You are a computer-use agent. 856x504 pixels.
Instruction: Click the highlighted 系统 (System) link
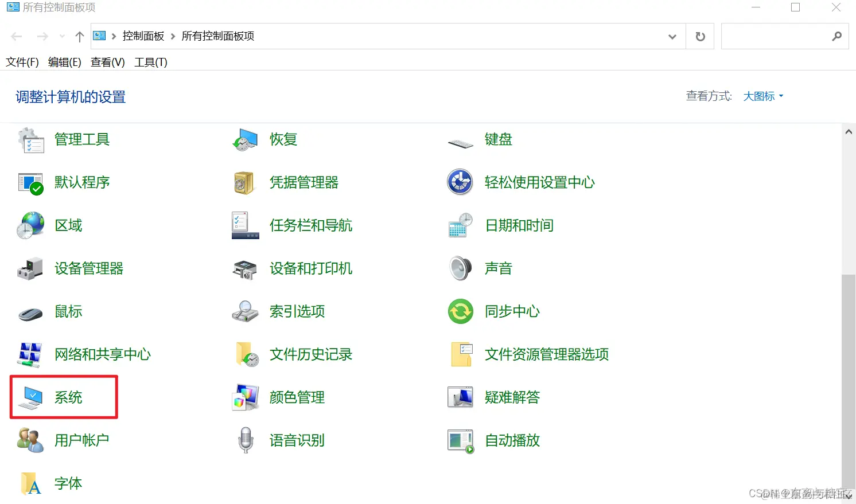68,397
